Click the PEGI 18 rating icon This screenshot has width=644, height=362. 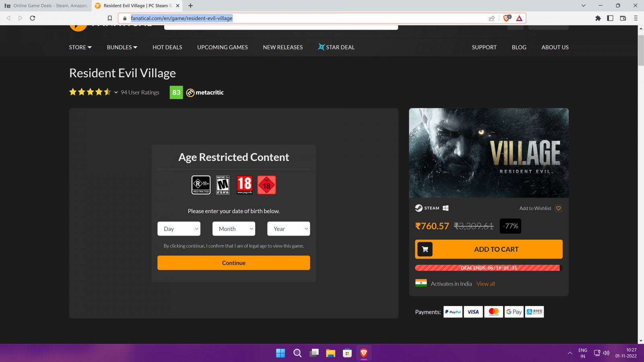(245, 185)
